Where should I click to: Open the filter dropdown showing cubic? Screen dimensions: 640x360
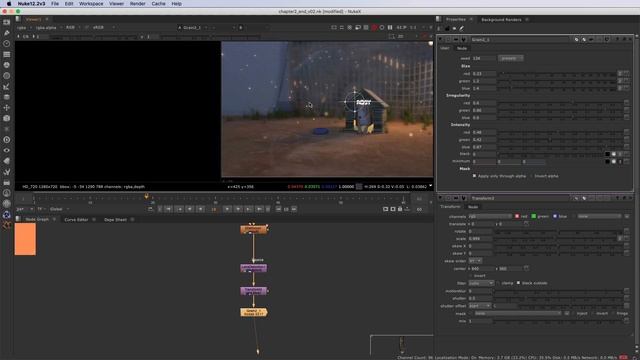(x=481, y=283)
